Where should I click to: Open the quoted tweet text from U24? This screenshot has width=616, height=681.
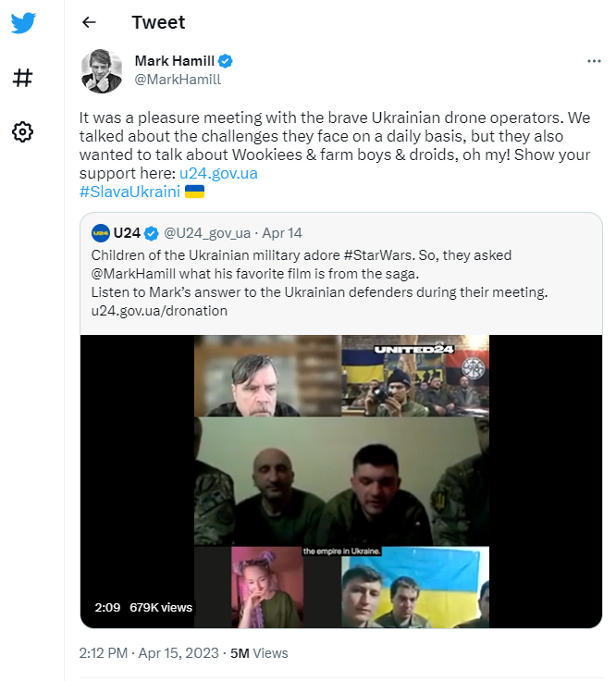pyautogui.click(x=319, y=283)
